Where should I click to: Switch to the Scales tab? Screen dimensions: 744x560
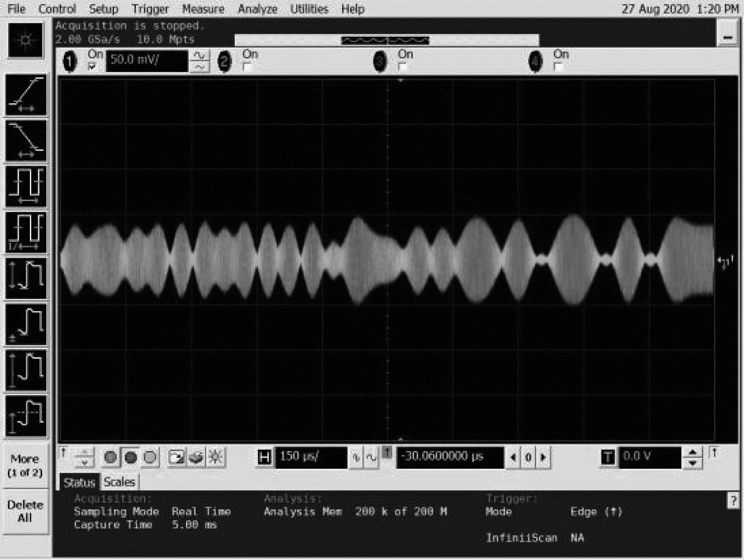pyautogui.click(x=119, y=482)
